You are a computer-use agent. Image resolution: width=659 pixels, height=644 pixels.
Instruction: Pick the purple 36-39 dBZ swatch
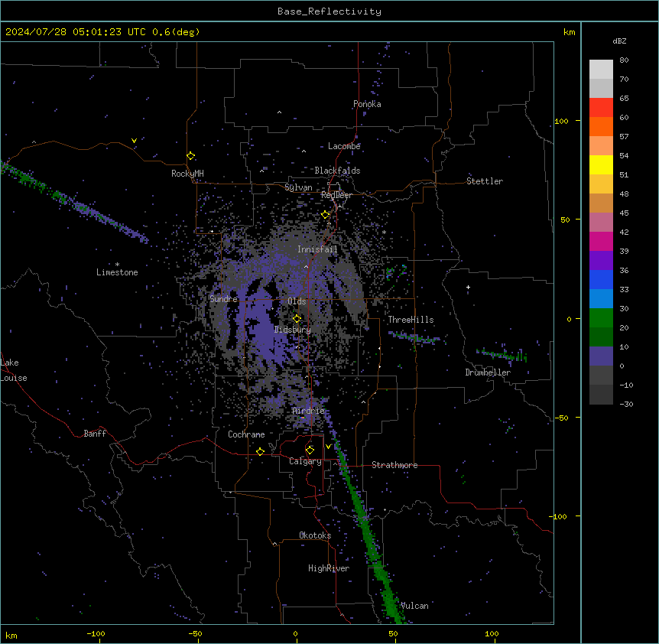point(601,261)
